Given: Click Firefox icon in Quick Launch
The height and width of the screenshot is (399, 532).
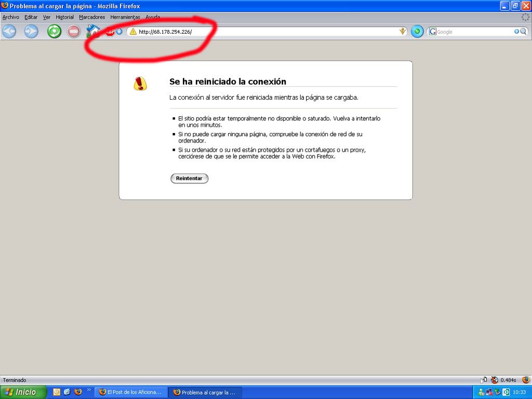Looking at the screenshot, I should (78, 392).
